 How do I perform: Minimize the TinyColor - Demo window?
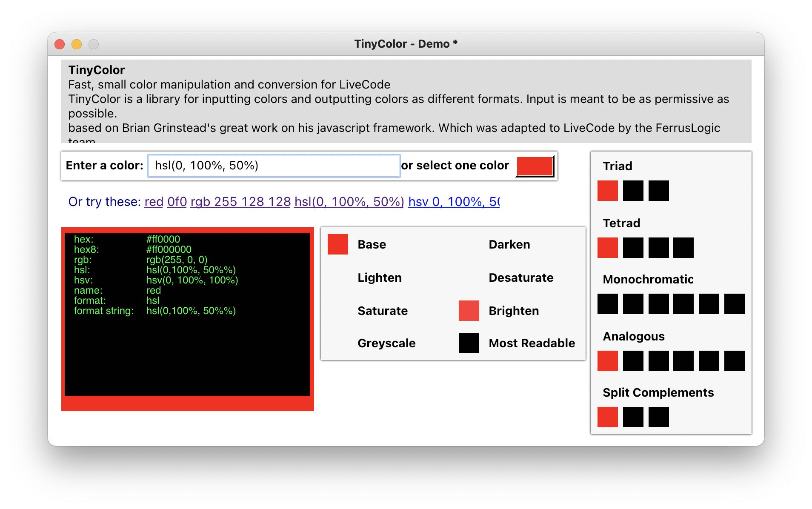coord(77,44)
